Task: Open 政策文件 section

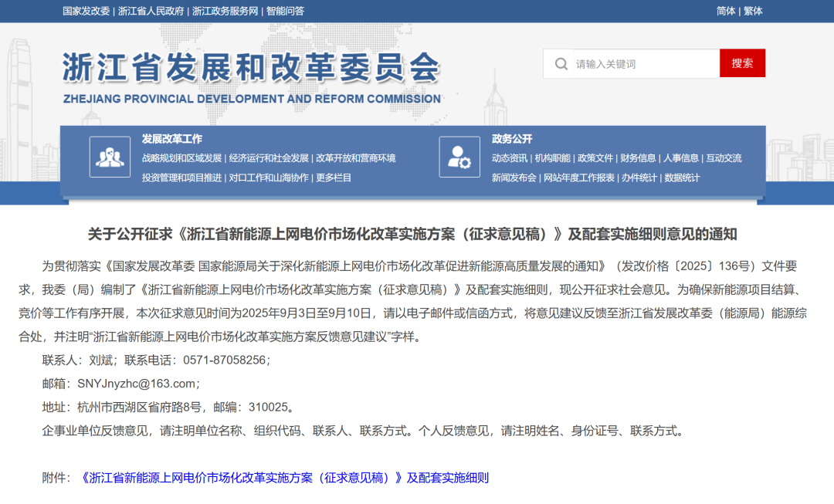Action: (x=595, y=157)
